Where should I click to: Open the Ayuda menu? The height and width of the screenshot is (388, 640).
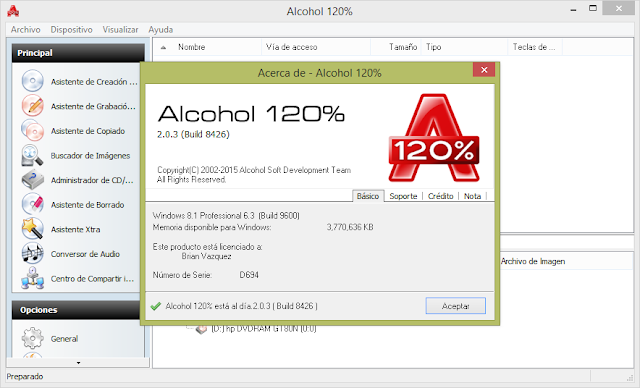point(160,29)
